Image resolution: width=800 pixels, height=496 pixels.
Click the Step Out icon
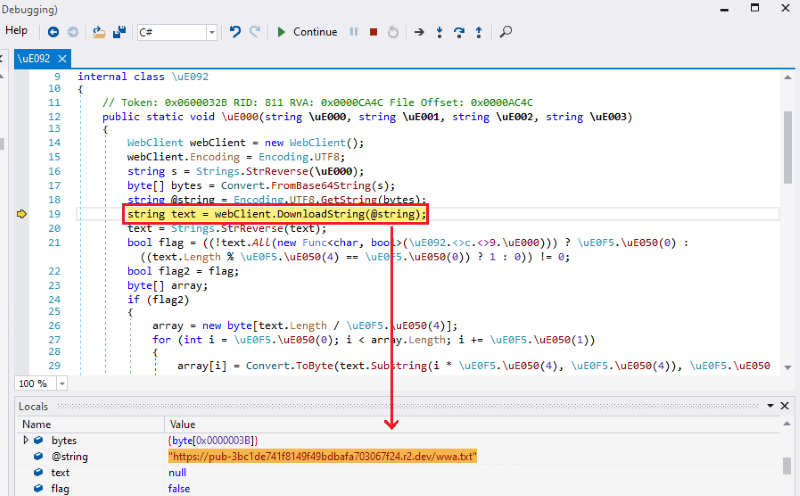pos(478,32)
